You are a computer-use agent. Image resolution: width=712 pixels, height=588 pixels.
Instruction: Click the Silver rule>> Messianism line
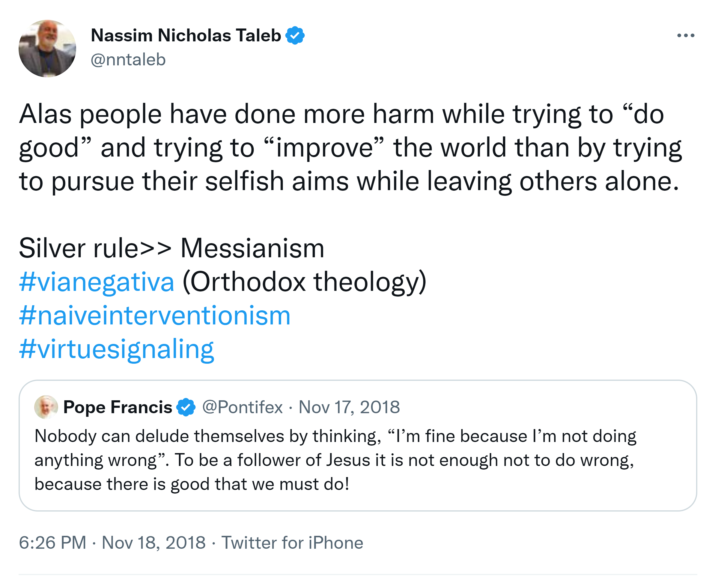pyautogui.click(x=171, y=248)
